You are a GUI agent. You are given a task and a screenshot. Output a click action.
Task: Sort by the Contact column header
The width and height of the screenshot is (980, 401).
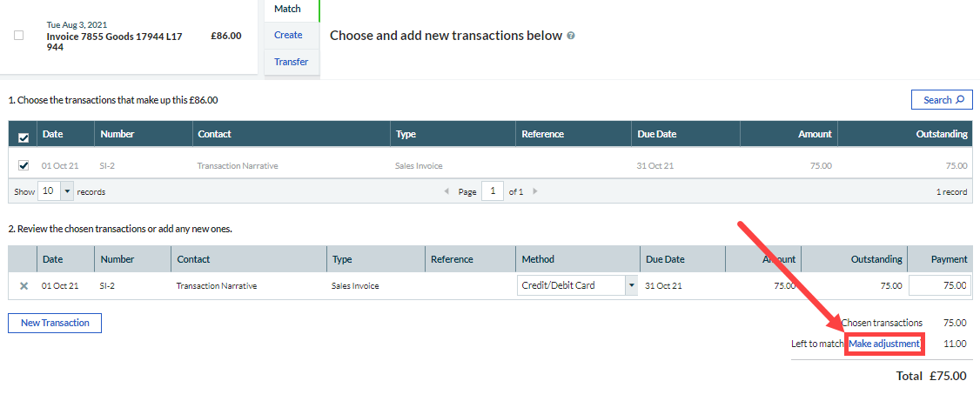coord(214,134)
